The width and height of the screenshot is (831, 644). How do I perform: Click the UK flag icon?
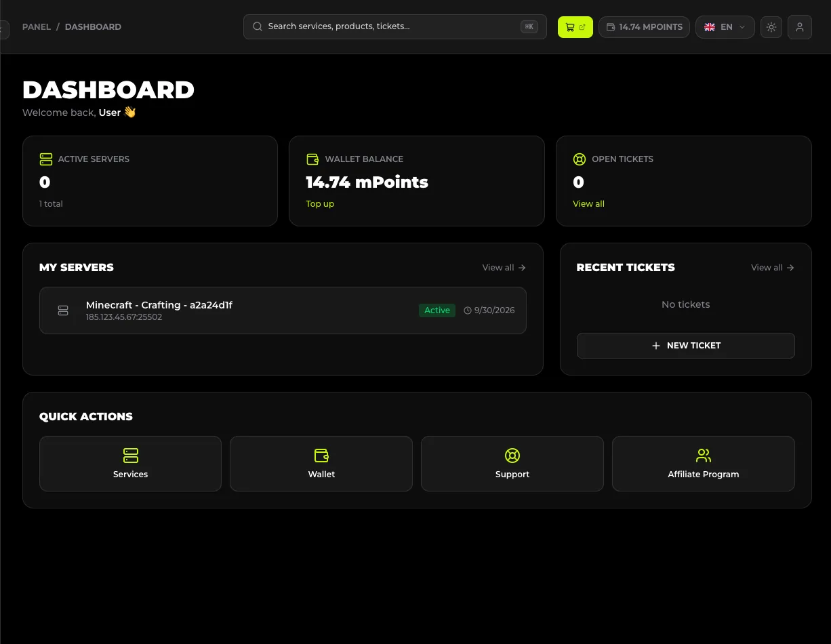(x=710, y=27)
